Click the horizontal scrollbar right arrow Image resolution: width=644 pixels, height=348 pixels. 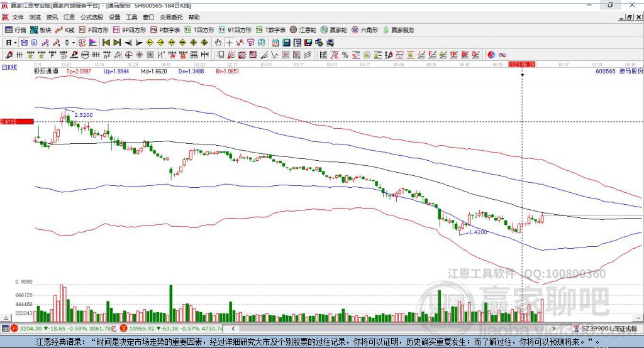pos(553,329)
